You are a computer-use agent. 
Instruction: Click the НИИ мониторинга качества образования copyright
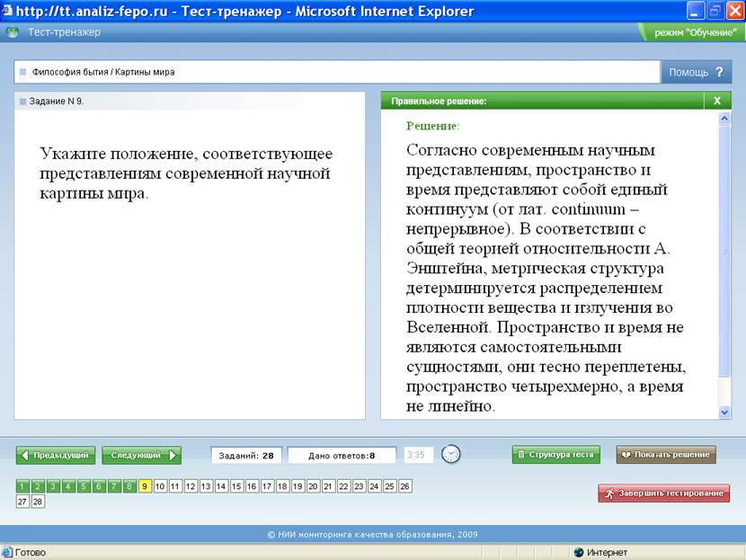tap(372, 534)
